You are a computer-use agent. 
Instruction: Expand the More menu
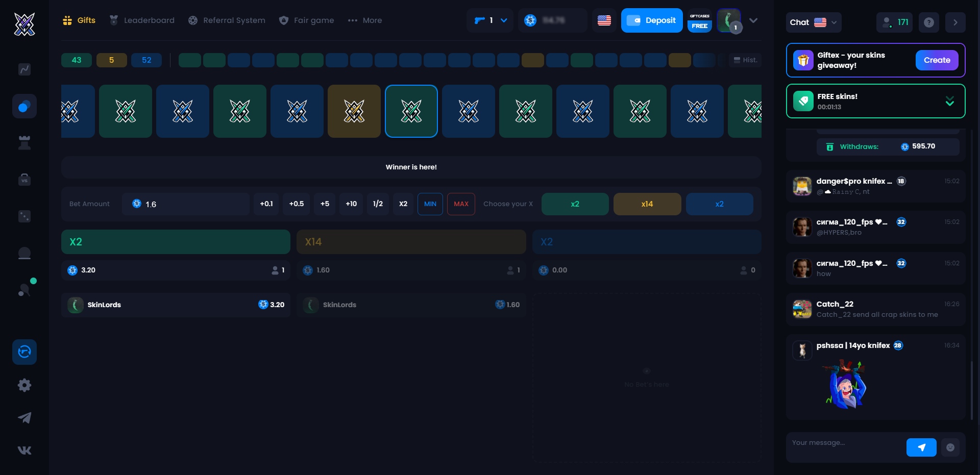click(365, 20)
